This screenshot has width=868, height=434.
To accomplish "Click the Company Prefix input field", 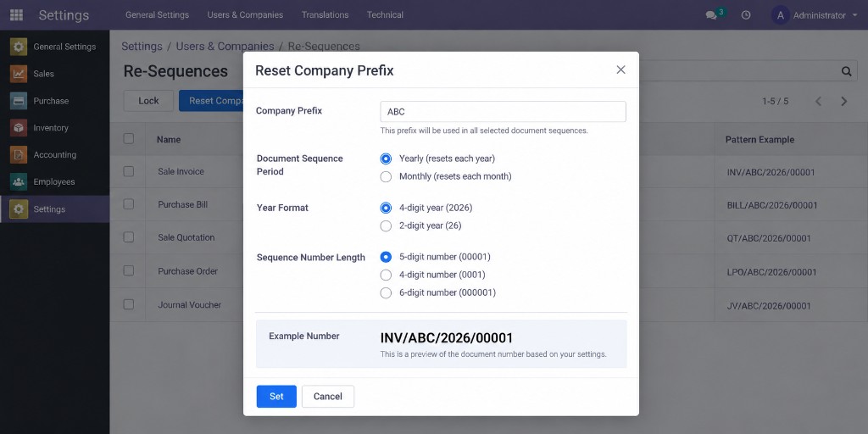I will click(x=504, y=111).
